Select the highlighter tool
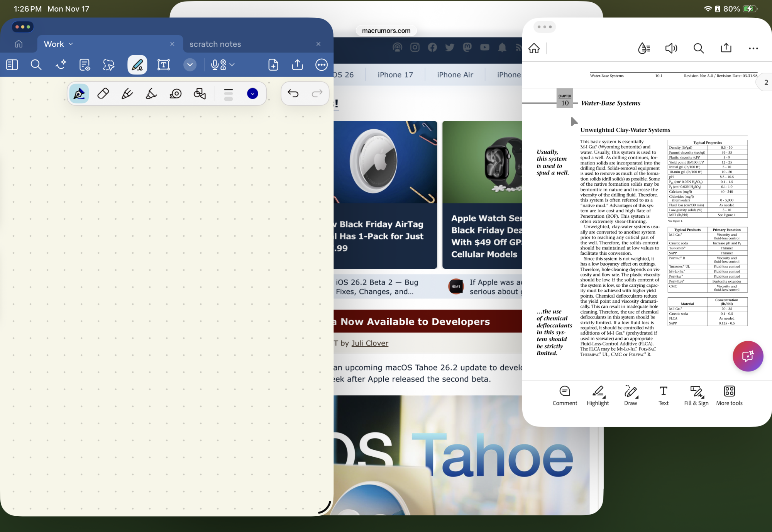The width and height of the screenshot is (772, 532). tap(151, 93)
